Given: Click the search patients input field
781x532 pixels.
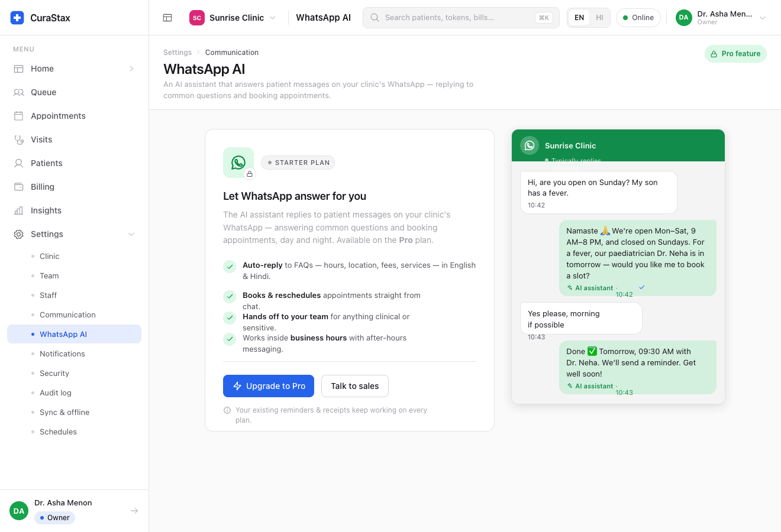Looking at the screenshot, I should 461,18.
